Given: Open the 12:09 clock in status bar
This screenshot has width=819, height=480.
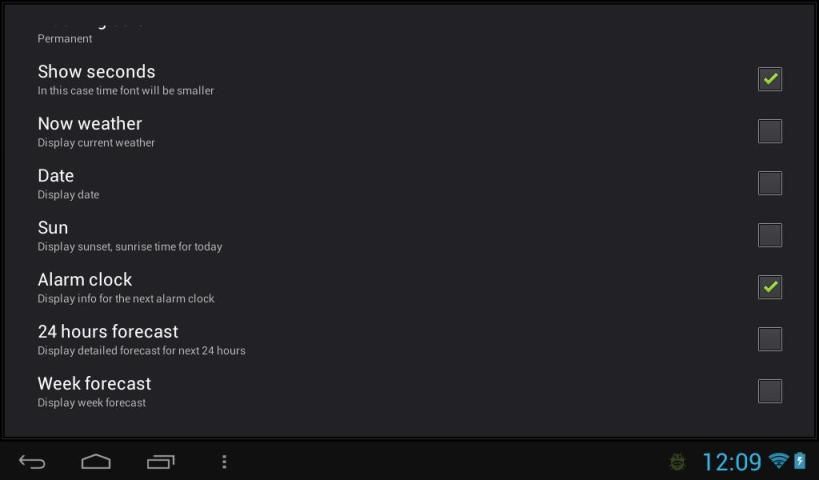Looking at the screenshot, I should pyautogui.click(x=732, y=462).
